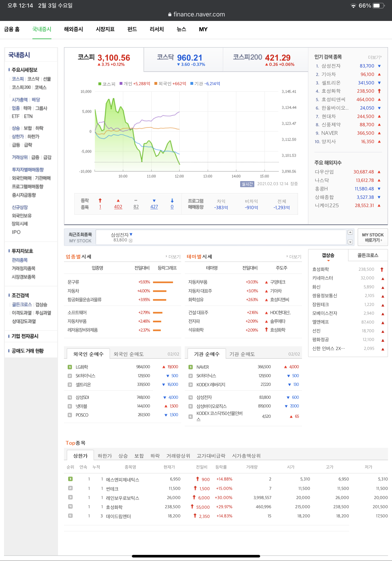Click the upper-limit arrow for 레인보우로보틱스 6,000
The image size is (392, 561).
(194, 497)
